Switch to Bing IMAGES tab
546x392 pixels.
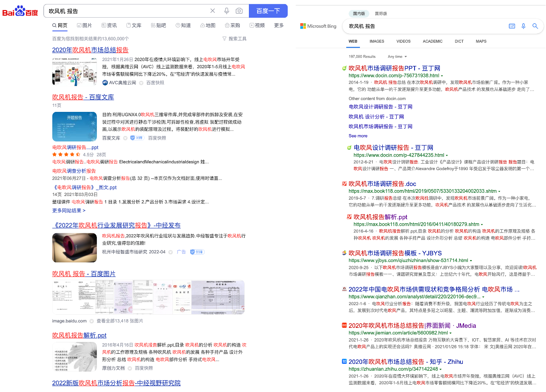[377, 41]
